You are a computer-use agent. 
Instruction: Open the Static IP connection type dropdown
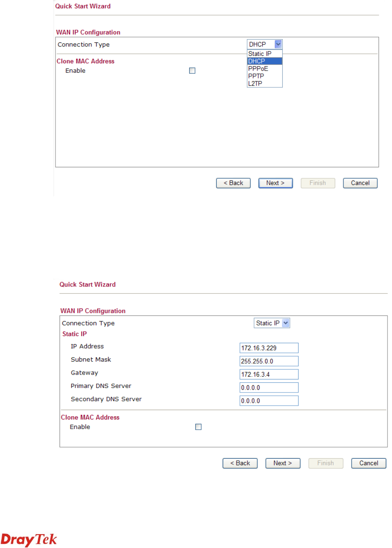click(x=272, y=323)
